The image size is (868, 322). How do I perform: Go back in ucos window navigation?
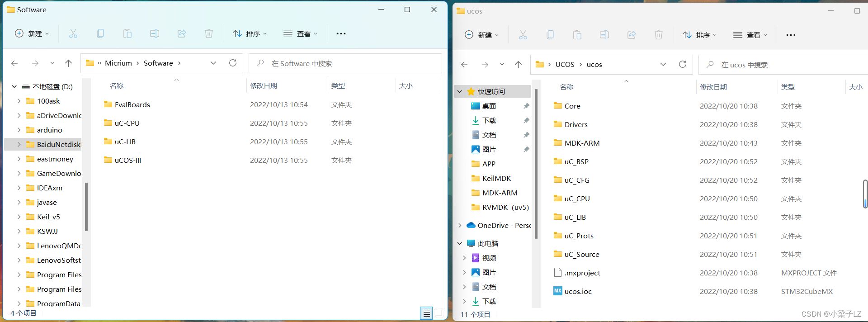(x=464, y=65)
